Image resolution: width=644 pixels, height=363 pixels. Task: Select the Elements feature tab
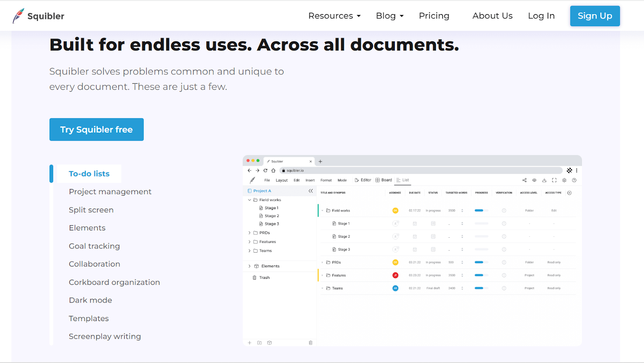click(x=87, y=228)
